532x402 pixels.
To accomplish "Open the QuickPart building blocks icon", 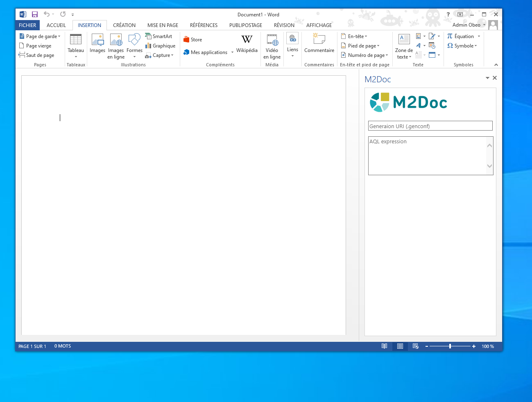I will tap(418, 36).
